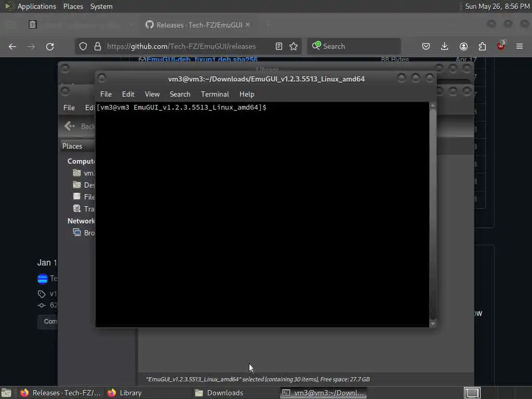The height and width of the screenshot is (399, 532).
Task: Open the terminal File menu
Action: (x=106, y=95)
